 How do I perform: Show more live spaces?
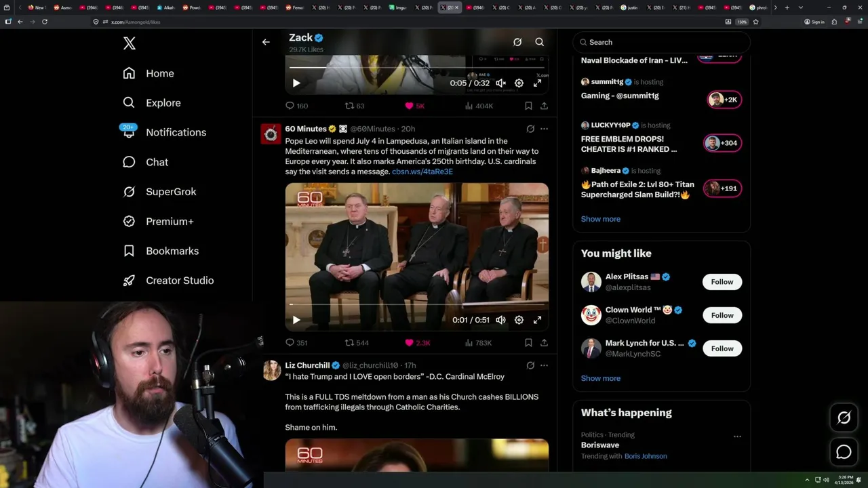(601, 219)
